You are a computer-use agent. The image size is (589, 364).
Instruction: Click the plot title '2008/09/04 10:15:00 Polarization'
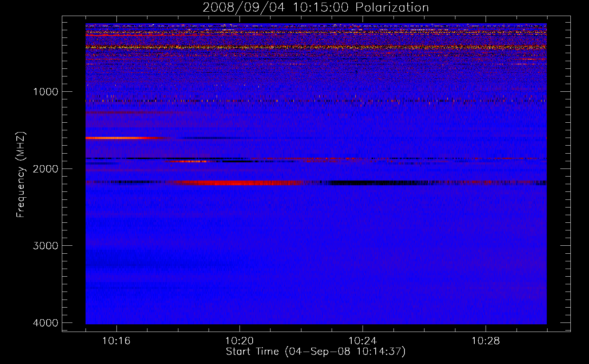316,8
